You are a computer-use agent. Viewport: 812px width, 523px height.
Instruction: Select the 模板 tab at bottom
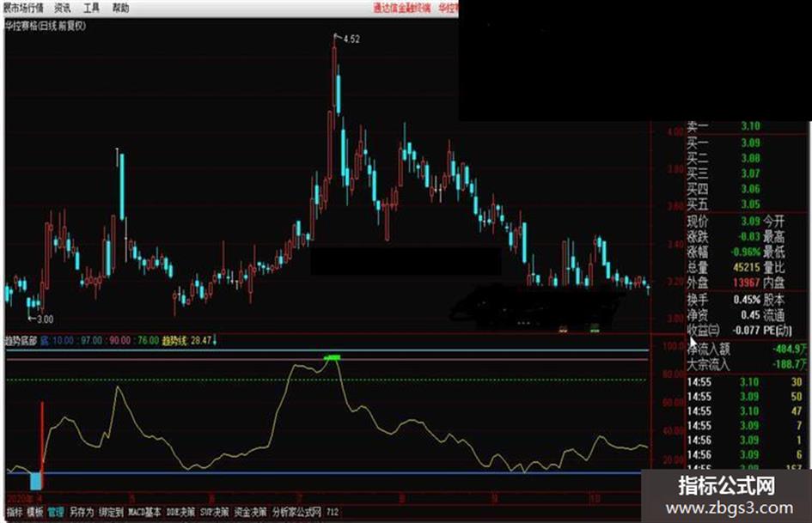[35, 512]
